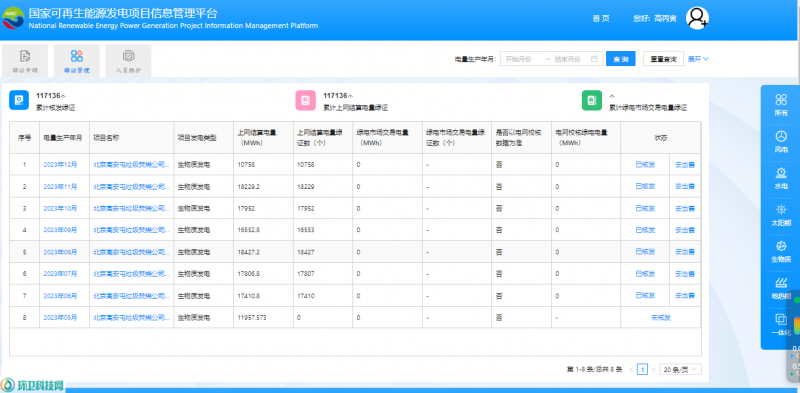Click the pink 累计上网结算电量绿证 card icon
The height and width of the screenshot is (393, 800).
coord(306,100)
